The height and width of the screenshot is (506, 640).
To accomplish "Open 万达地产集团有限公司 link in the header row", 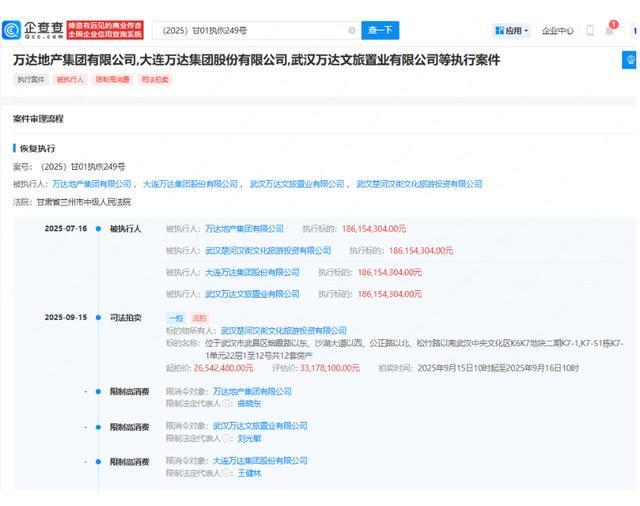I will coord(92,184).
